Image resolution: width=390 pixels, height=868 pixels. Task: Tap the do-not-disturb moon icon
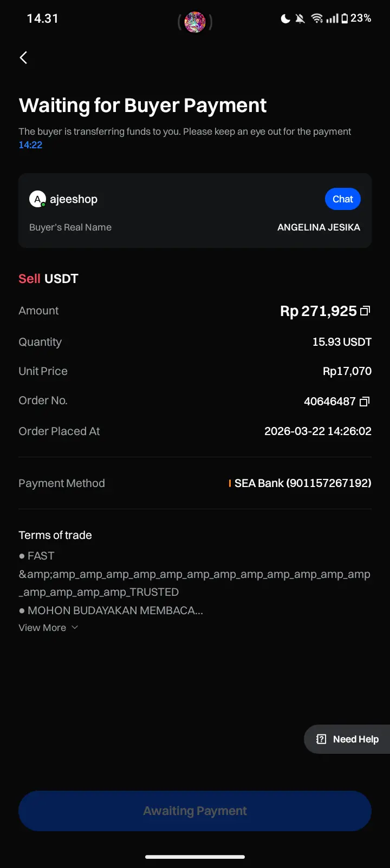tap(285, 19)
